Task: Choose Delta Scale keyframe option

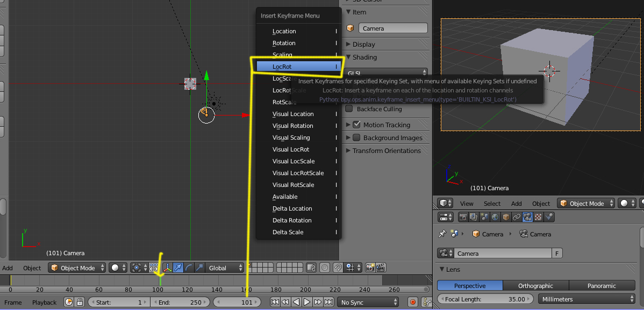Action: tap(298, 232)
